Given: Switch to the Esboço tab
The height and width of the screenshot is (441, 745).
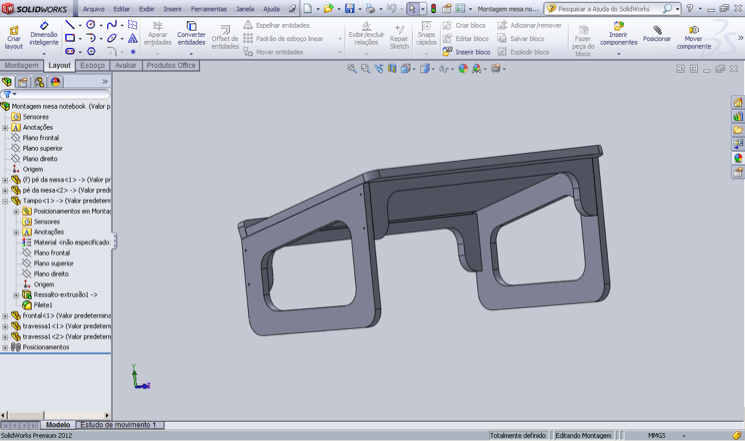Looking at the screenshot, I should pyautogui.click(x=93, y=65).
